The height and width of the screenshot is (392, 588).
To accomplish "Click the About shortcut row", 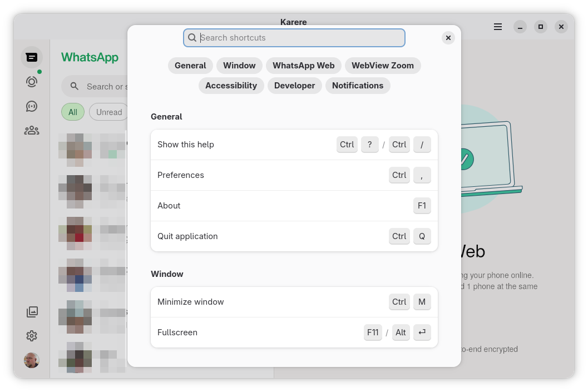I will point(294,206).
